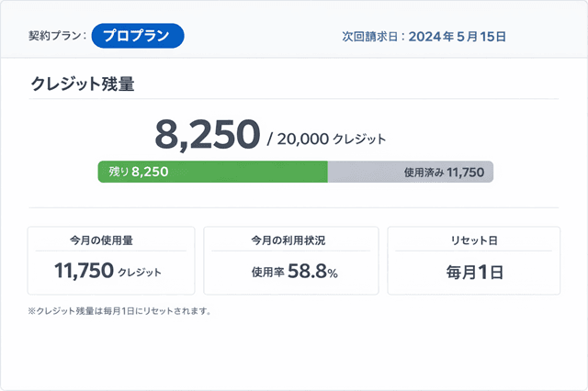Screen dimensions: 588x391
Task: Click the プロプラン plan badge
Action: coord(138,36)
